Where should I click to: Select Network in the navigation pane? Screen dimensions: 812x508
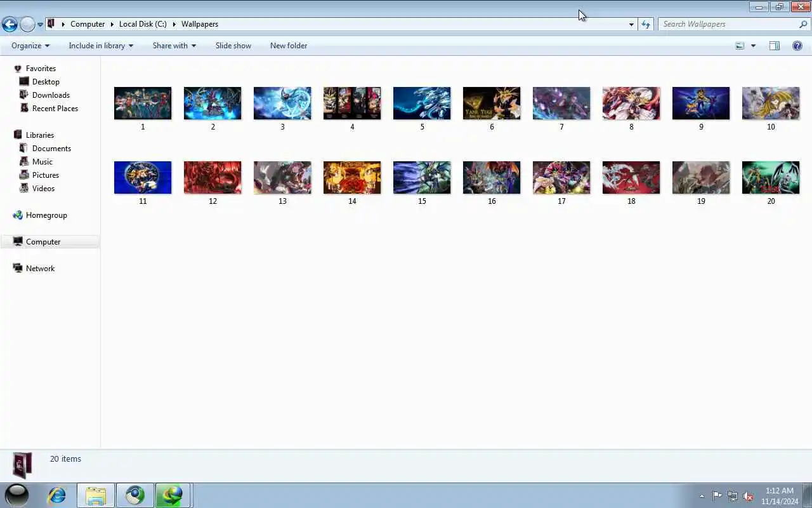40,269
